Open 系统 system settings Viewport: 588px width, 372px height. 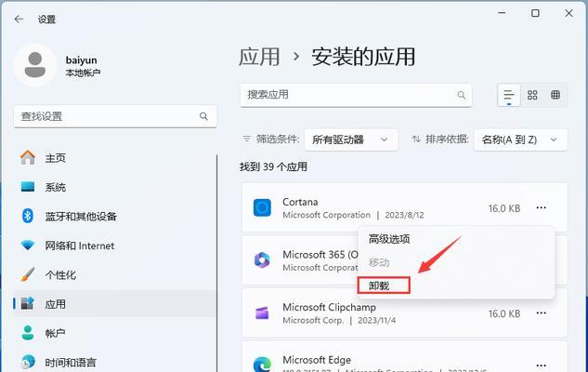coord(114,187)
